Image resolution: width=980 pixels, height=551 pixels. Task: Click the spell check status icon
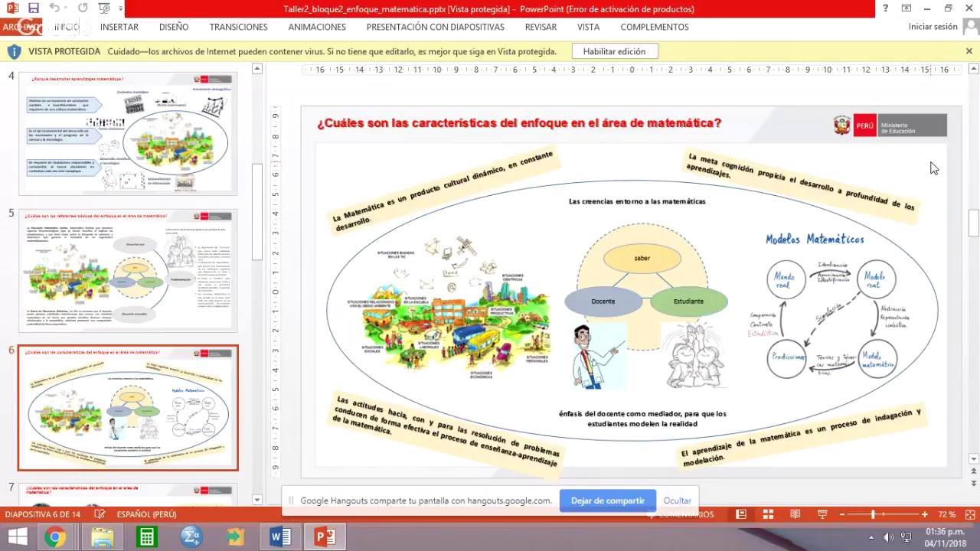point(99,514)
